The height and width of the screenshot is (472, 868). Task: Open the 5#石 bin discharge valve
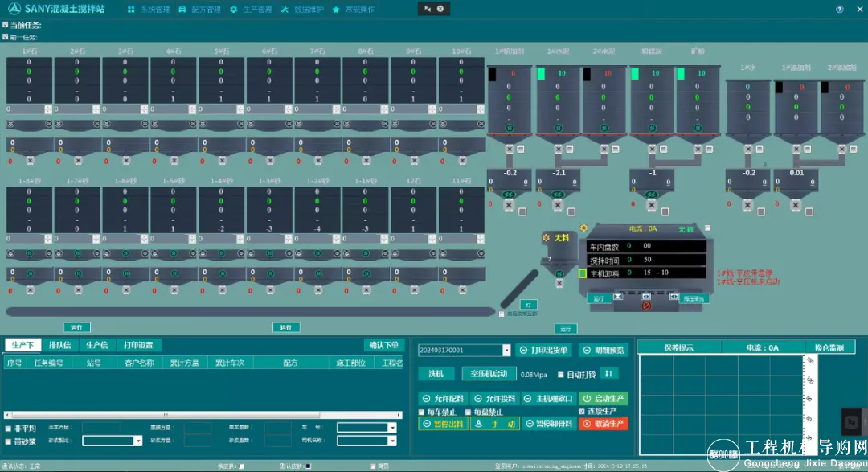[222, 161]
